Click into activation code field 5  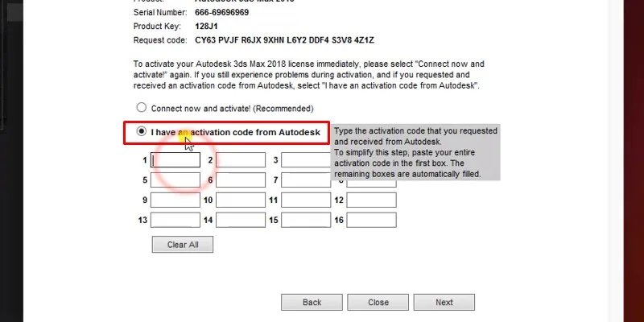(175, 180)
